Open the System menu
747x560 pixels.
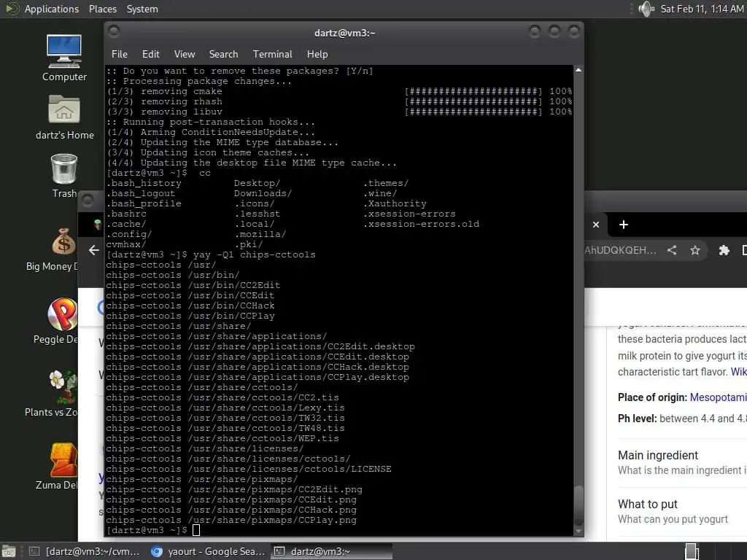click(x=142, y=9)
